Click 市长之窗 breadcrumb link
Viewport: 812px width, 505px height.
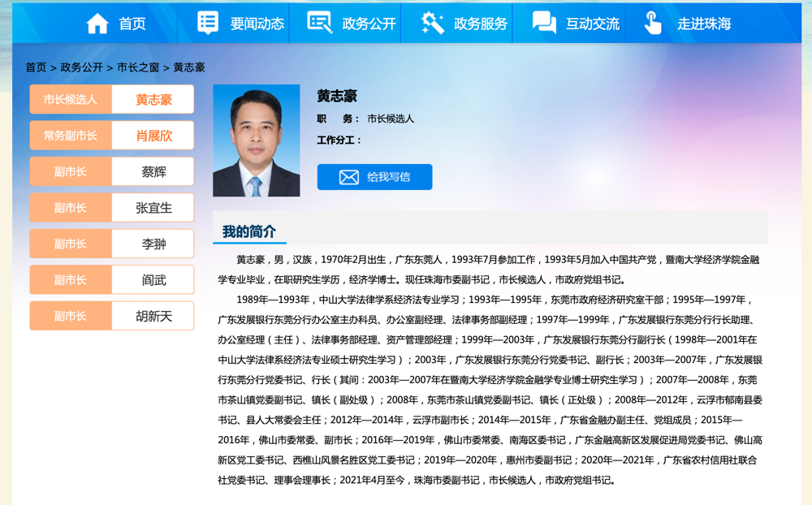coord(138,67)
